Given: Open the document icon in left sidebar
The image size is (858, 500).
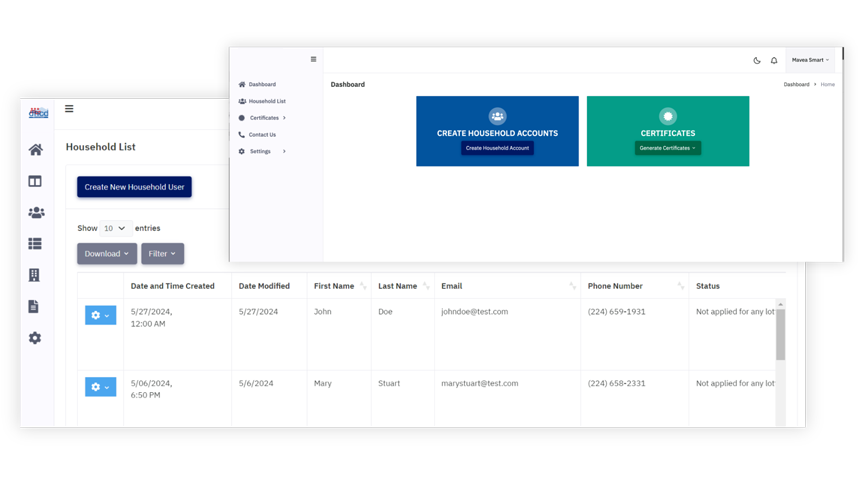Looking at the screenshot, I should (x=35, y=307).
